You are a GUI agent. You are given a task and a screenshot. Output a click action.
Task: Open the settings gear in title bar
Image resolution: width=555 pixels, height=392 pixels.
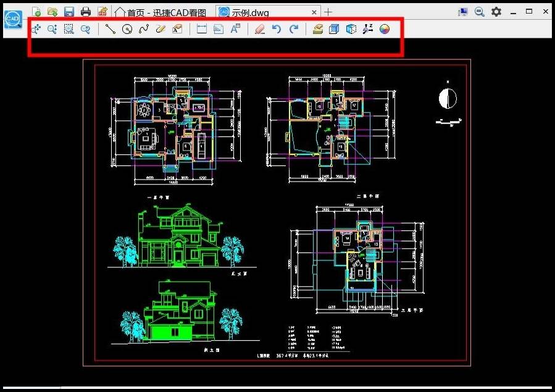click(496, 12)
